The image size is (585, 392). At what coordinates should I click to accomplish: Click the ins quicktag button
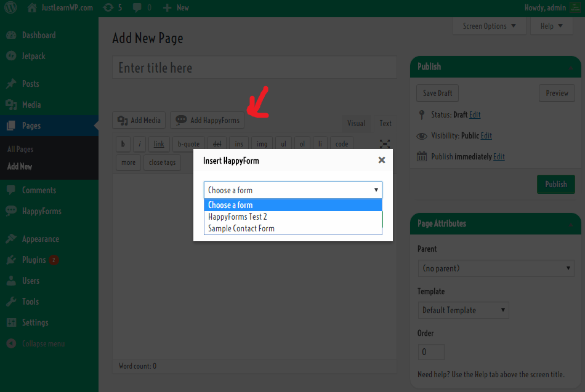point(239,144)
